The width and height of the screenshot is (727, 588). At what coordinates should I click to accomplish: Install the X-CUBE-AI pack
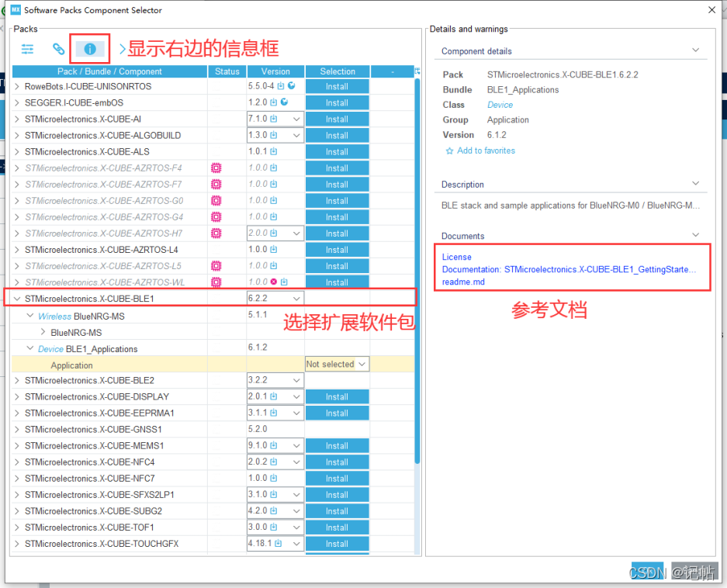pos(337,119)
